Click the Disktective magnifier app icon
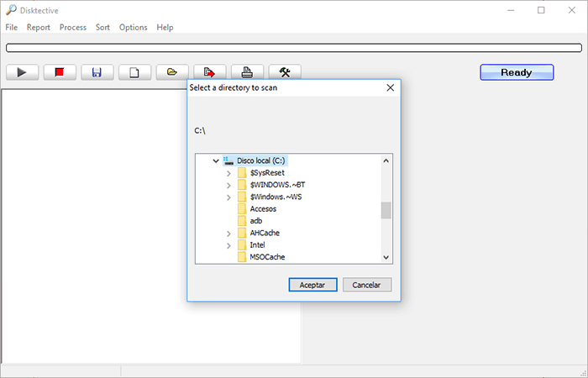The image size is (588, 378). [x=11, y=10]
